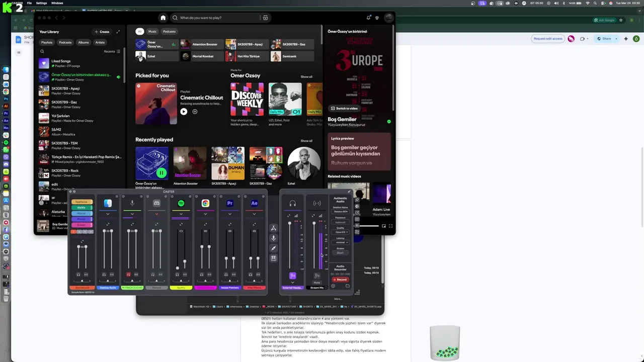Viewport: 644px width, 362px height.
Task: Click the microphone icon on M-TRACK DUO channel
Action: [132, 203]
